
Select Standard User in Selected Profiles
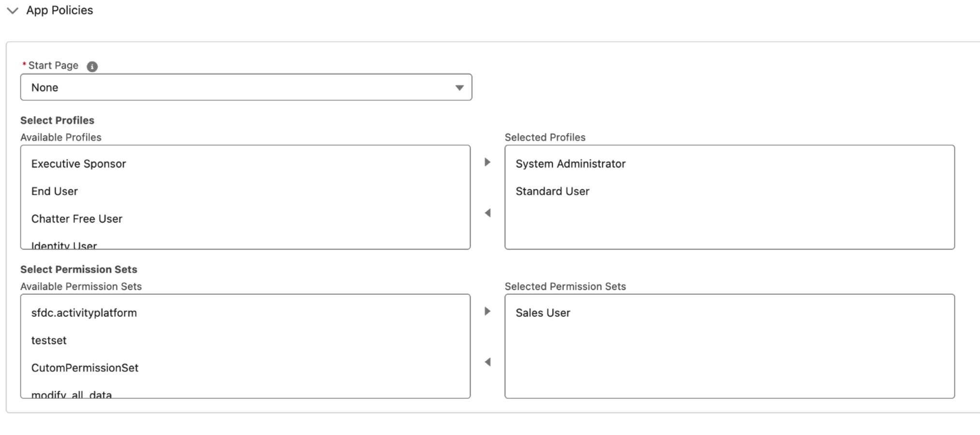tap(552, 191)
